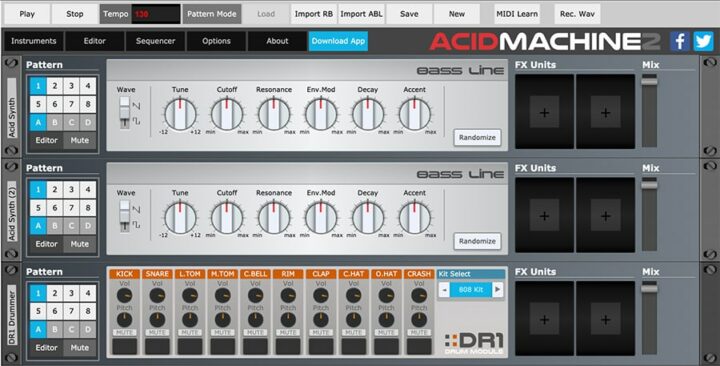
Task: Select next drum kit with right arrow
Action: (498, 290)
